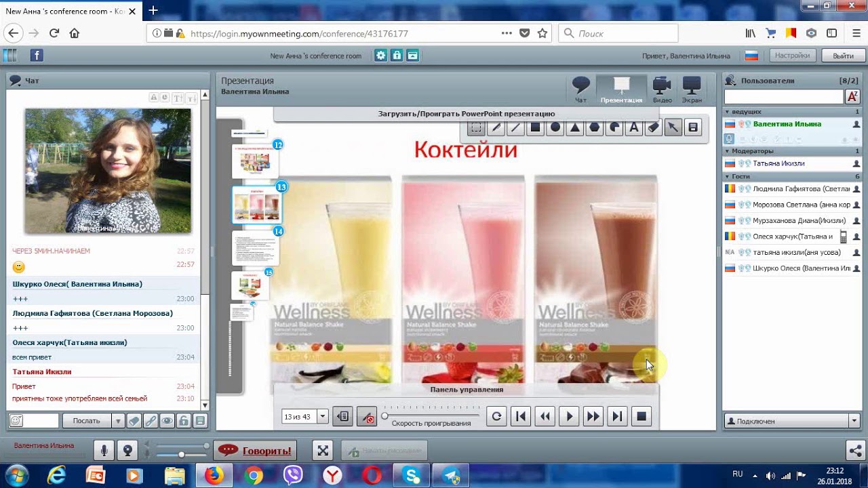Screen dimensions: 868x488
Task: Click the reload presentation button
Action: tap(496, 417)
